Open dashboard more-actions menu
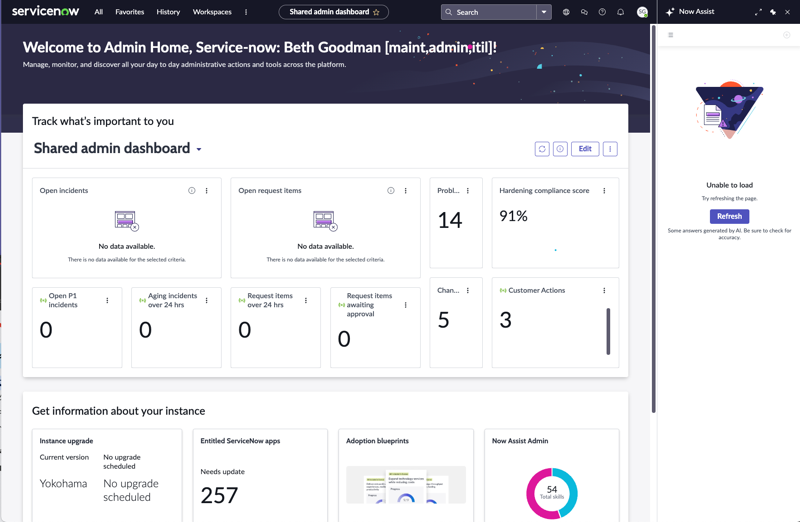Image resolution: width=800 pixels, height=522 pixels. point(610,149)
